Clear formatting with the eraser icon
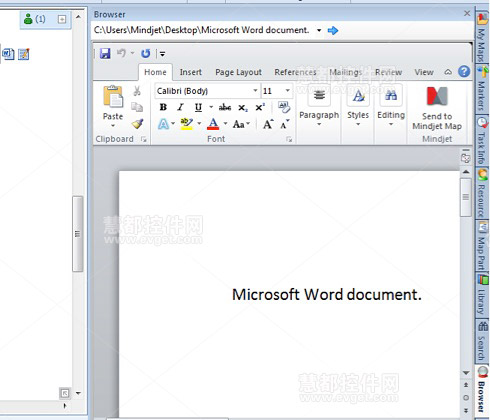The width and height of the screenshot is (490, 420). [284, 107]
